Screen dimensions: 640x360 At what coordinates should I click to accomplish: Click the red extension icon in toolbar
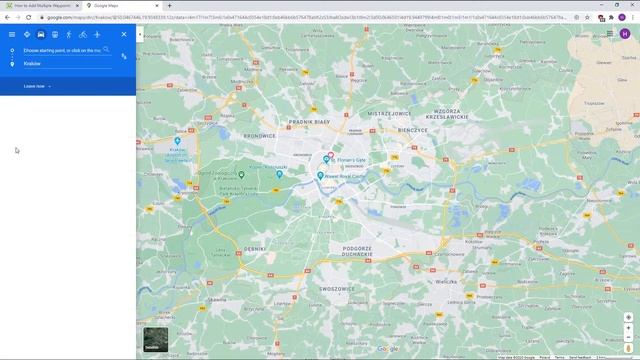pyautogui.click(x=601, y=18)
